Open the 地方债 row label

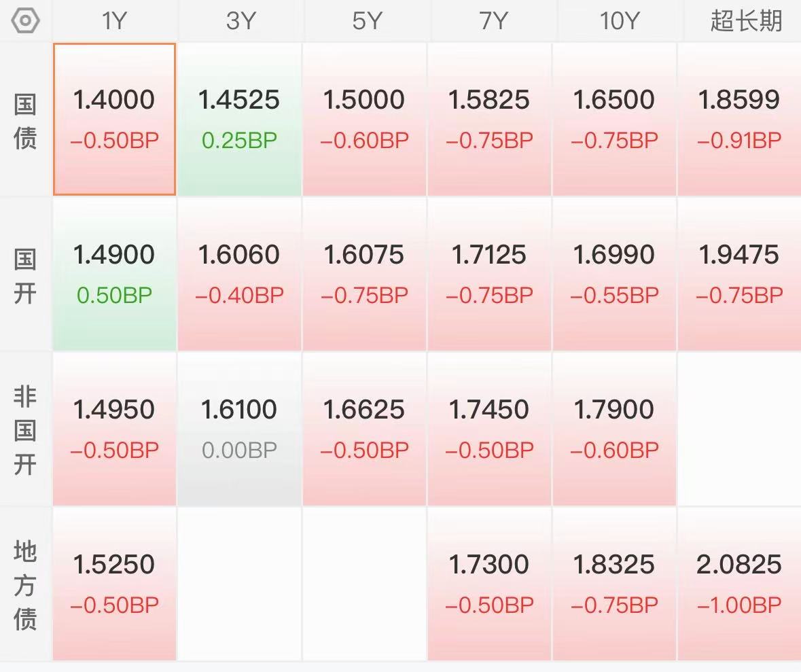coord(25,585)
